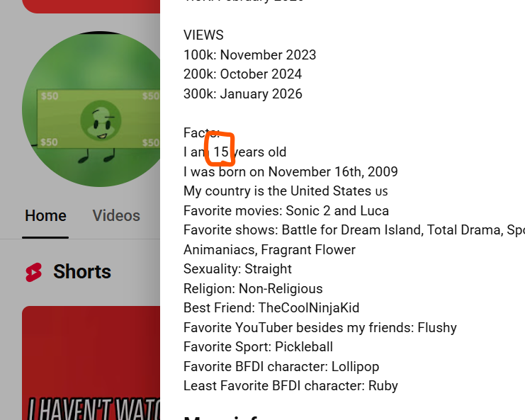Click the "Best Friend: TheCoolNinjaKid" text
Viewport: 525px width, 420px height.
(x=271, y=308)
